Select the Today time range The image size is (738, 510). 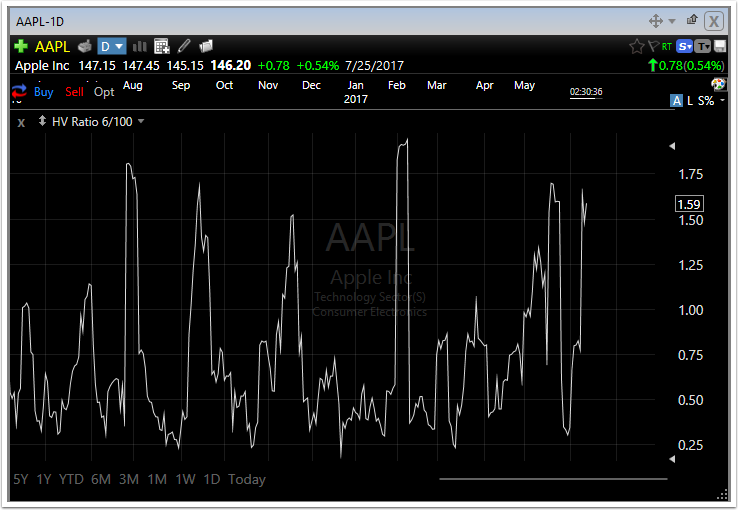click(247, 479)
